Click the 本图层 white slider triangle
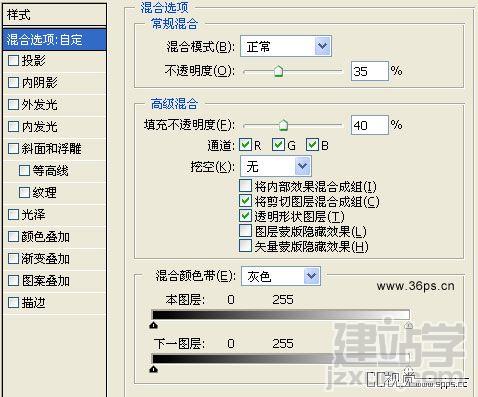 (x=409, y=325)
